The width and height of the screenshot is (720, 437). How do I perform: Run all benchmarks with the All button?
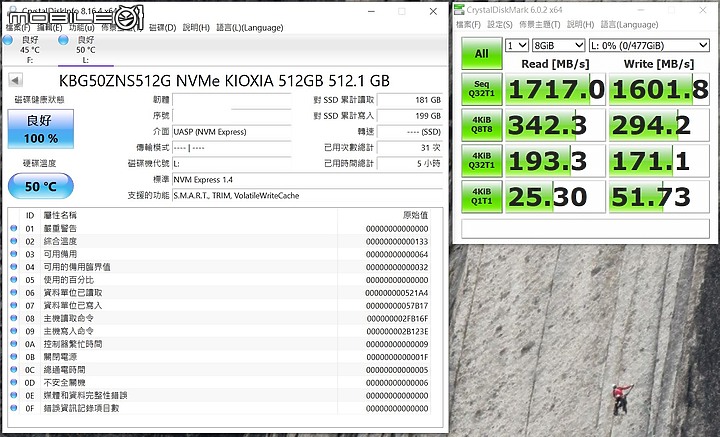(482, 54)
